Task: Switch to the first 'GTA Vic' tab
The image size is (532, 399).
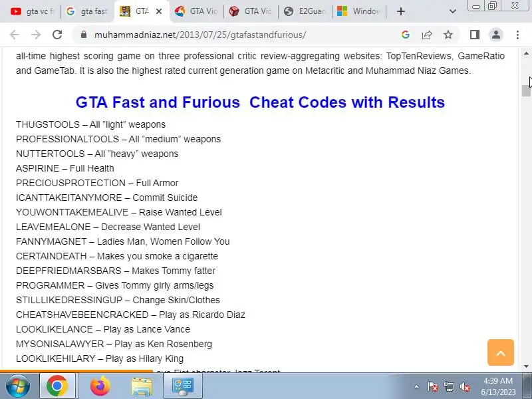Action: (196, 11)
